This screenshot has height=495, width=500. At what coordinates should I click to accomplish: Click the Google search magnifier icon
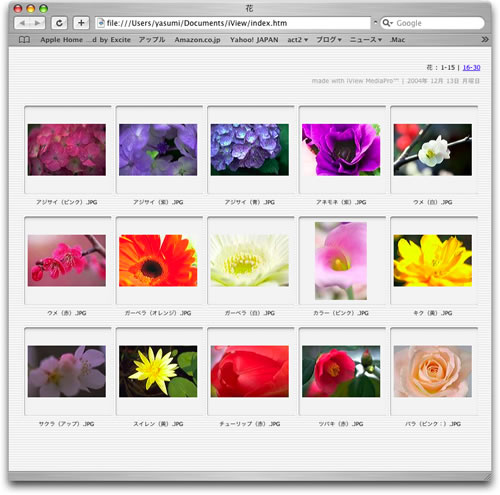tap(387, 23)
